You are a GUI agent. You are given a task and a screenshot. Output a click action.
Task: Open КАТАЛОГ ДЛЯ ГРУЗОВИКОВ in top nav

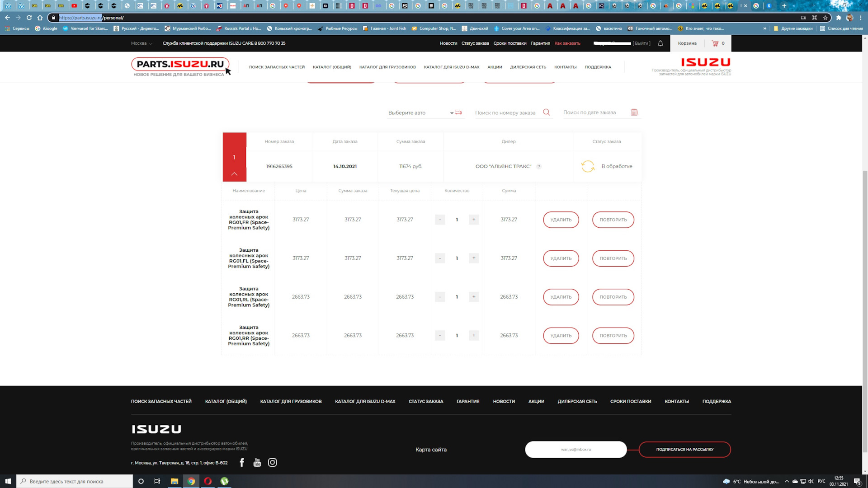coord(387,67)
